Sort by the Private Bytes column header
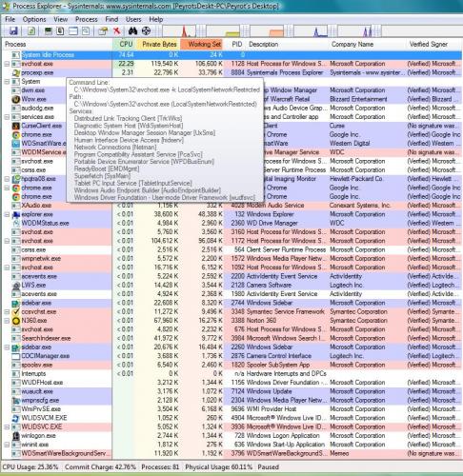The width and height of the screenshot is (463, 476). (158, 44)
